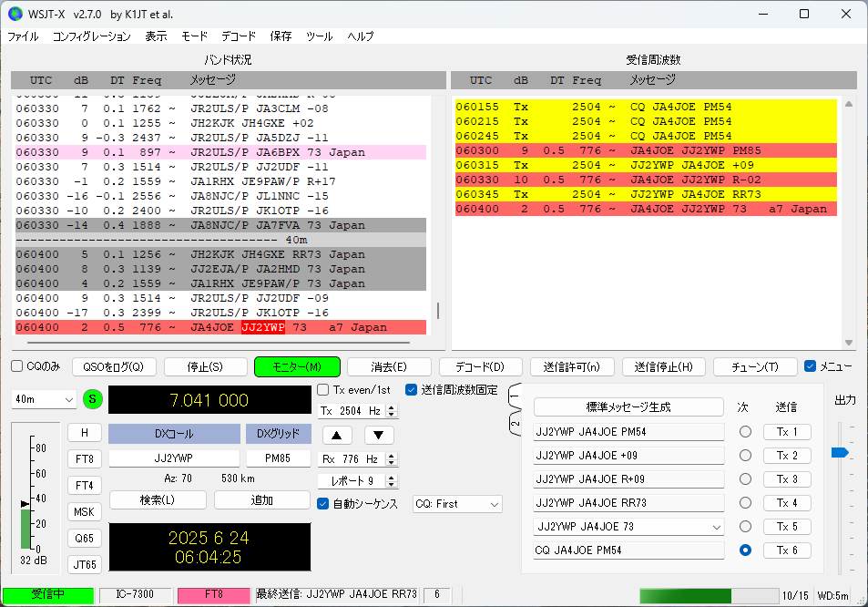The image size is (868, 607).
Task: Select the MSK mode button
Action: point(85,511)
